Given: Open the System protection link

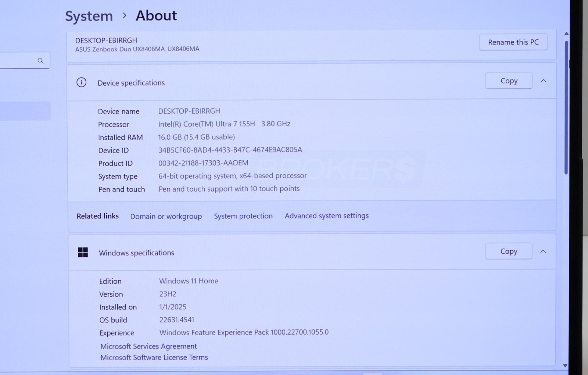Looking at the screenshot, I should tap(243, 216).
